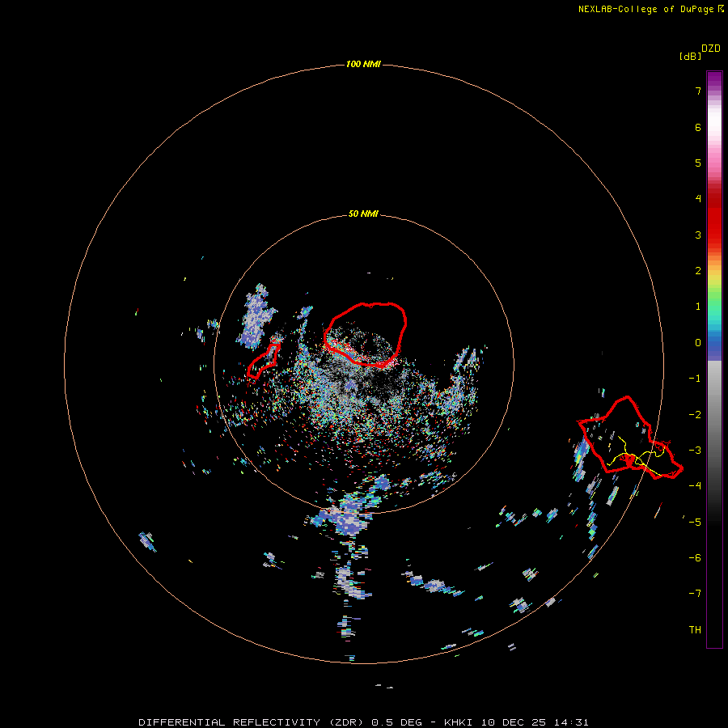Image resolution: width=728 pixels, height=728 pixels.
Task: Click the 4 dB tick label on scale
Action: 698,199
